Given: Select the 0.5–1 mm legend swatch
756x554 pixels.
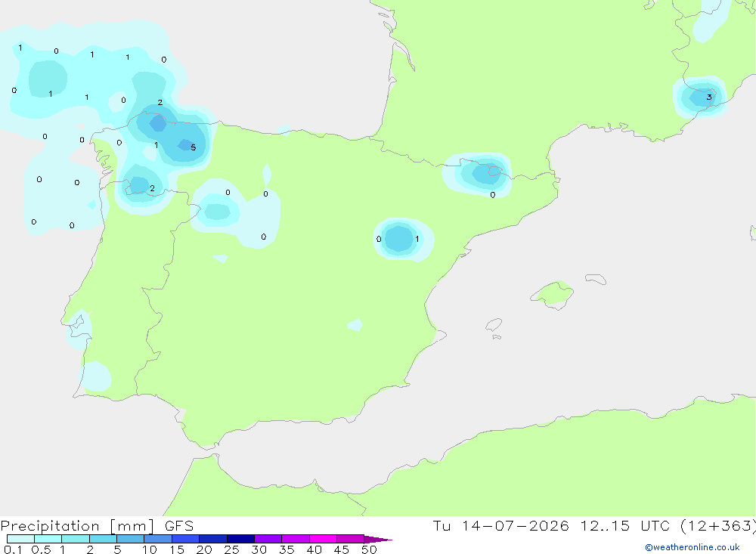Looking at the screenshot, I should (48, 539).
